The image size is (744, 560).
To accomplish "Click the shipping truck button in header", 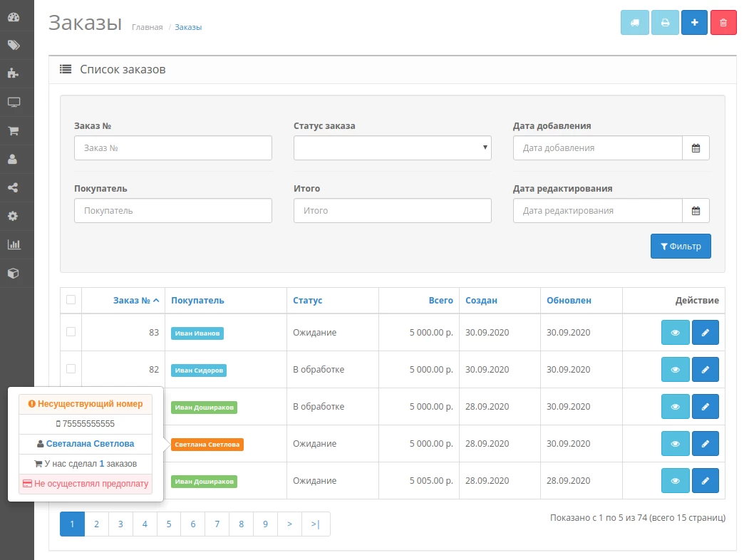I will point(634,22).
